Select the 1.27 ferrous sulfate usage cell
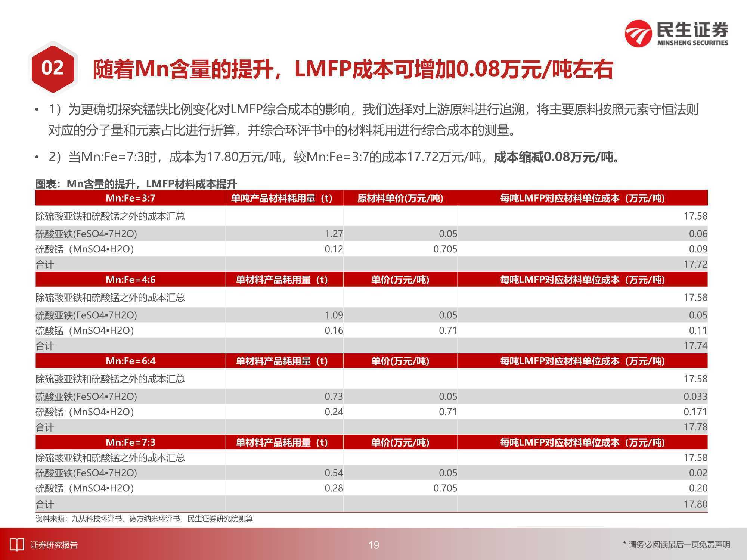The height and width of the screenshot is (560, 747). 284,234
